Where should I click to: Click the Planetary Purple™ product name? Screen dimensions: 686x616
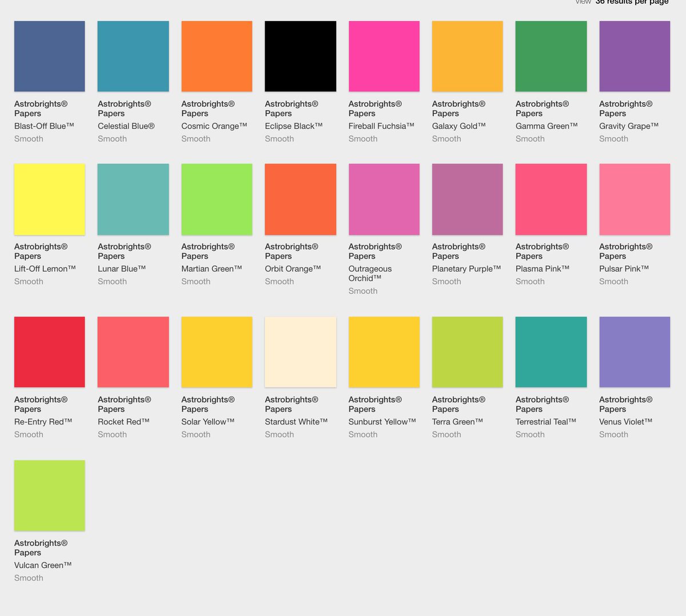click(x=466, y=269)
